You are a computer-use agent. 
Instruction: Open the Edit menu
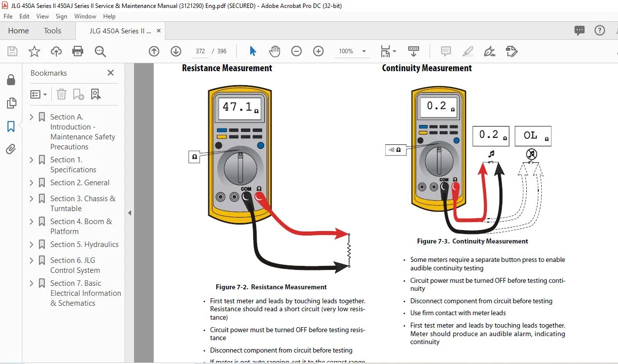coord(24,16)
